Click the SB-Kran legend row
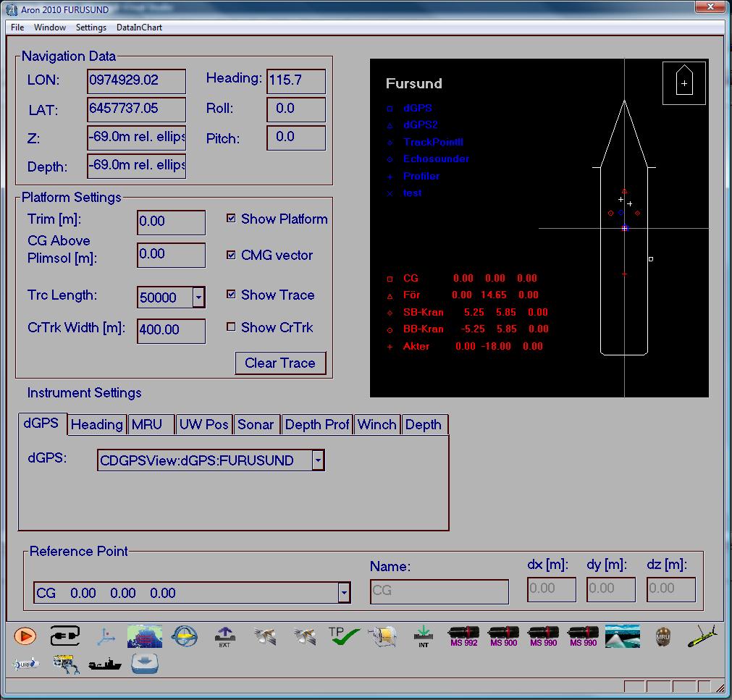 click(x=467, y=312)
